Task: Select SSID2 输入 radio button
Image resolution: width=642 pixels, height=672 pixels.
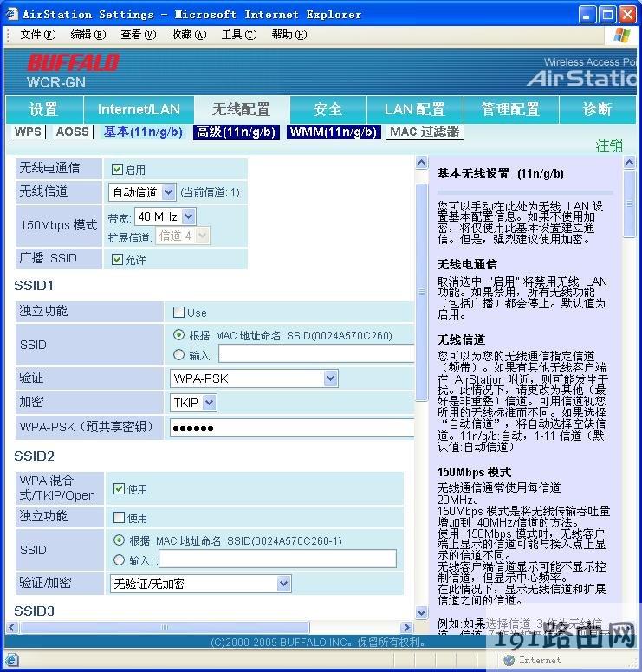Action: (x=119, y=559)
